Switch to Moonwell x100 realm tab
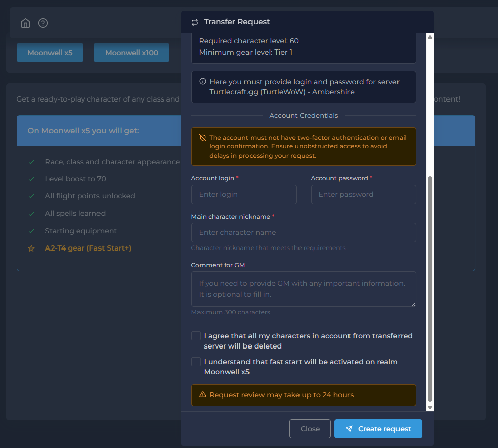The width and height of the screenshot is (498, 448). (x=131, y=53)
